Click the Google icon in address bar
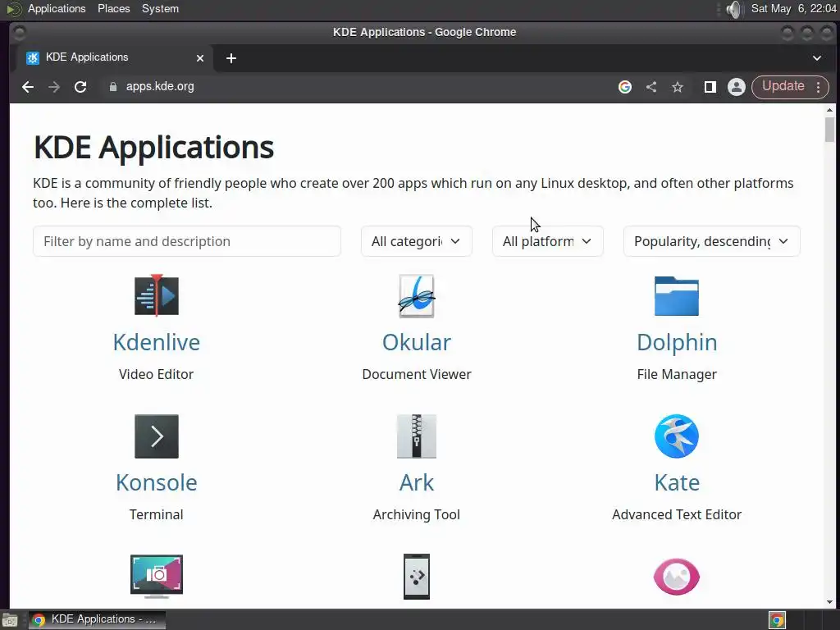This screenshot has height=630, width=840. tap(625, 87)
